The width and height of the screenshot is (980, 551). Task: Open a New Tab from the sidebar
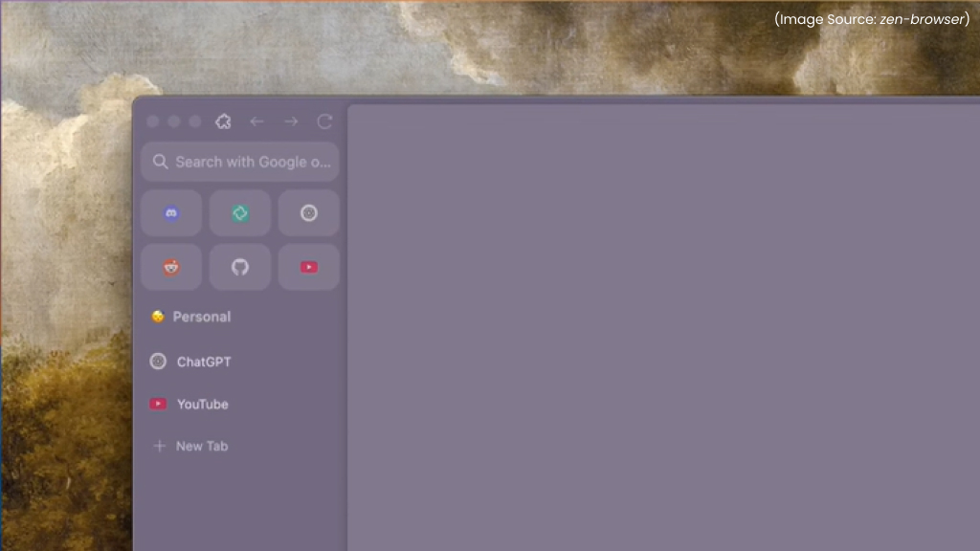pos(201,446)
